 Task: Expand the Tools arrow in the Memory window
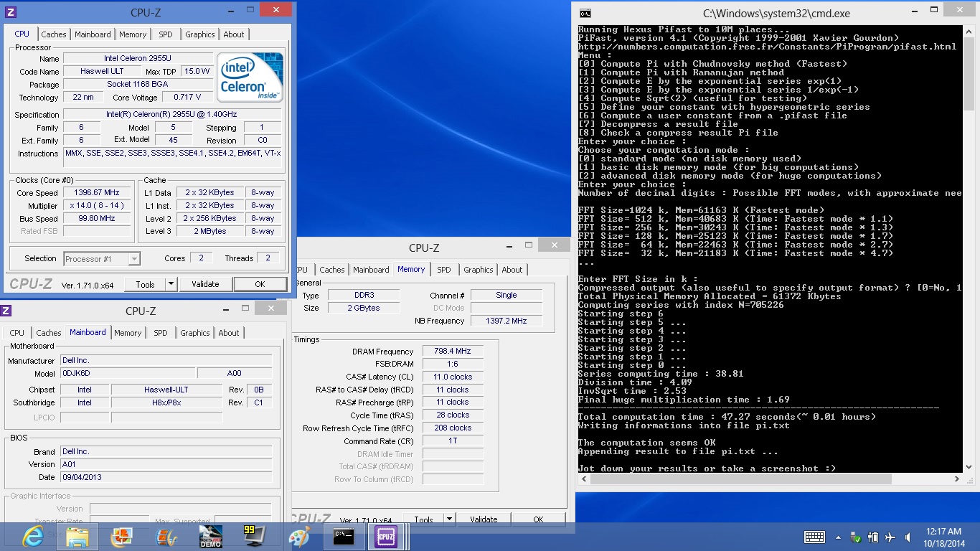coord(449,519)
